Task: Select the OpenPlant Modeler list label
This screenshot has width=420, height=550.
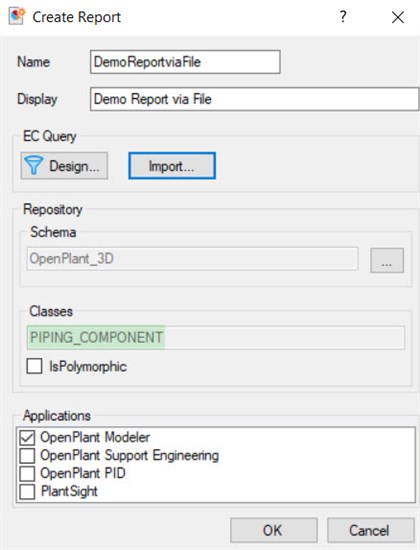Action: pos(95,437)
